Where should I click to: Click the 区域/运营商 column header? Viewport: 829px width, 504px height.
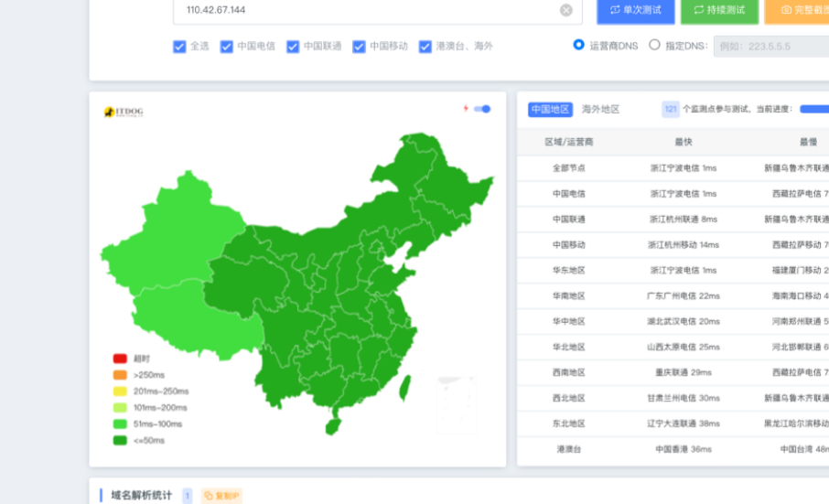pyautogui.click(x=569, y=142)
